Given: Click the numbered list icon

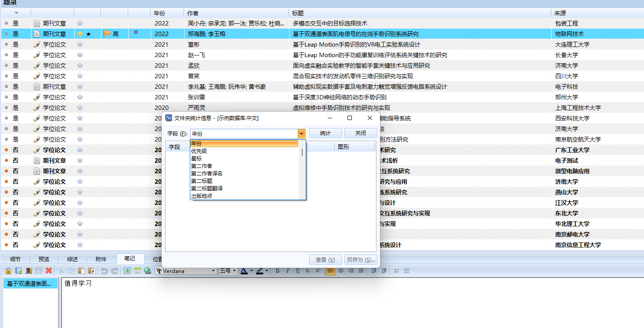Looking at the screenshot, I should 397,271.
